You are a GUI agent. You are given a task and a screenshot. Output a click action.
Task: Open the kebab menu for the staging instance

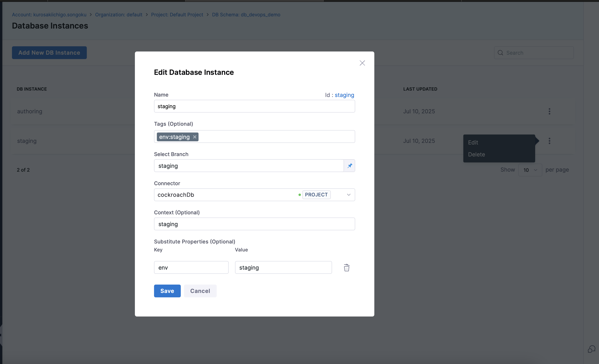[x=549, y=141]
